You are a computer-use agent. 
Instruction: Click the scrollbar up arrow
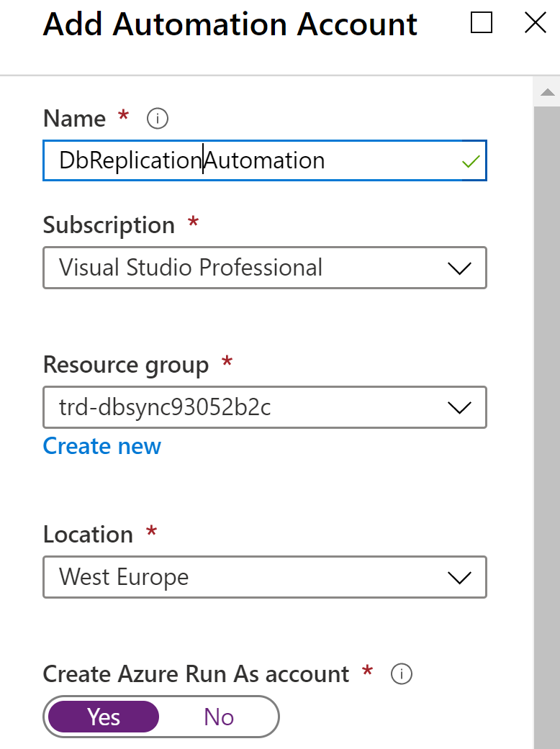tap(546, 92)
